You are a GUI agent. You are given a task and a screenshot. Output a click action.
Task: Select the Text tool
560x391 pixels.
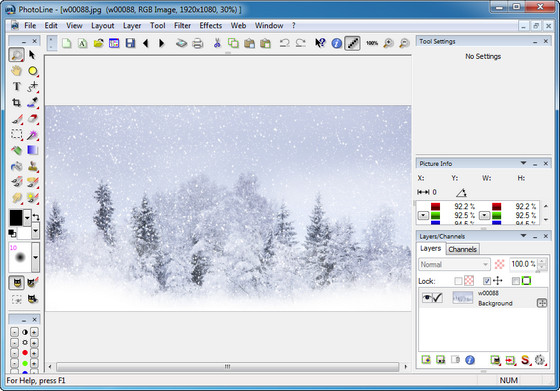pyautogui.click(x=16, y=86)
